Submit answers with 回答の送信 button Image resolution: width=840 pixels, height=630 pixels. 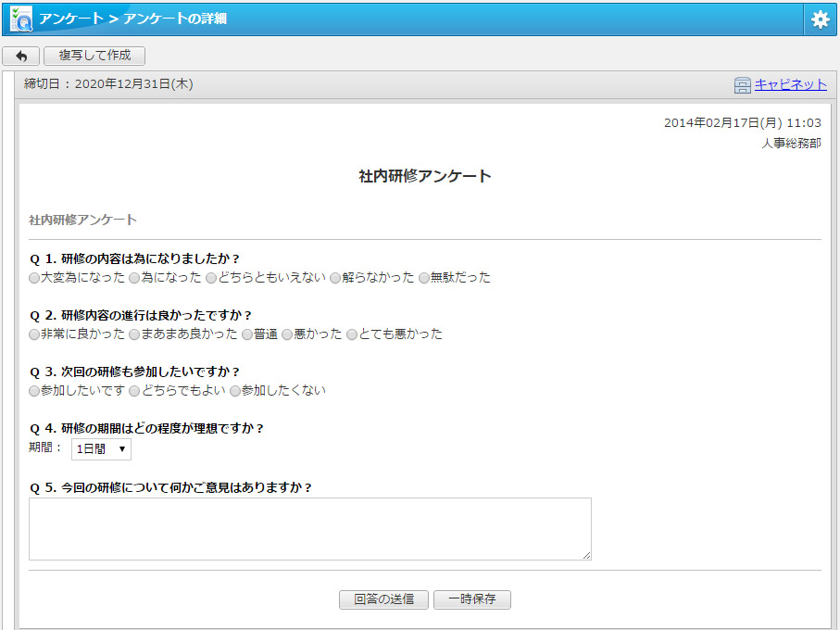click(383, 599)
